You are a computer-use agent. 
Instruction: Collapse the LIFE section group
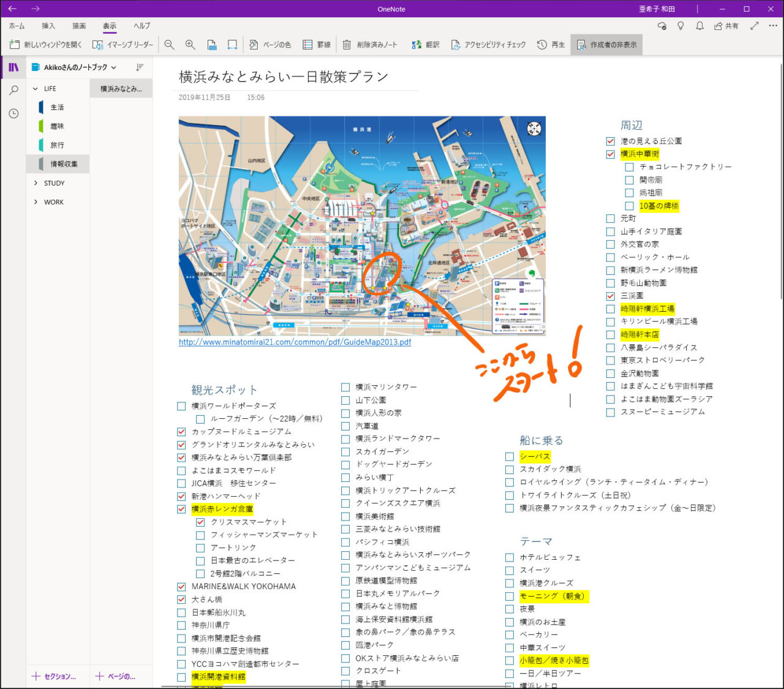point(36,89)
